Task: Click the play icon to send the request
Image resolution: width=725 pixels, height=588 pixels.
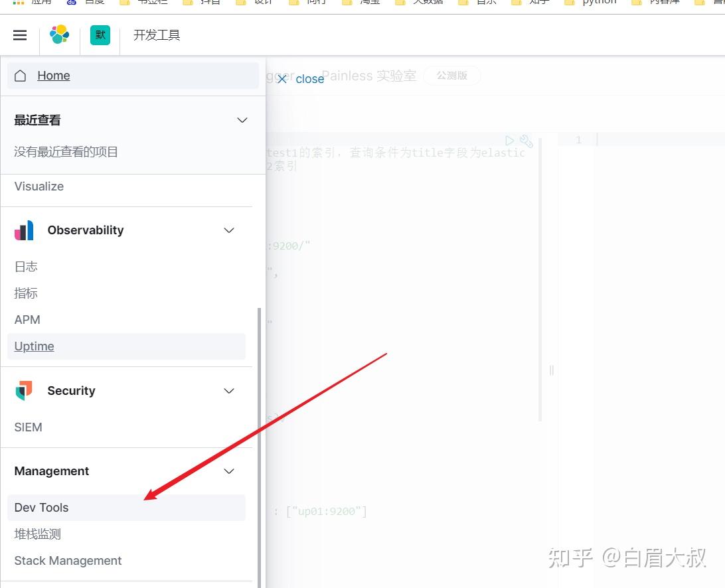Action: (x=510, y=140)
